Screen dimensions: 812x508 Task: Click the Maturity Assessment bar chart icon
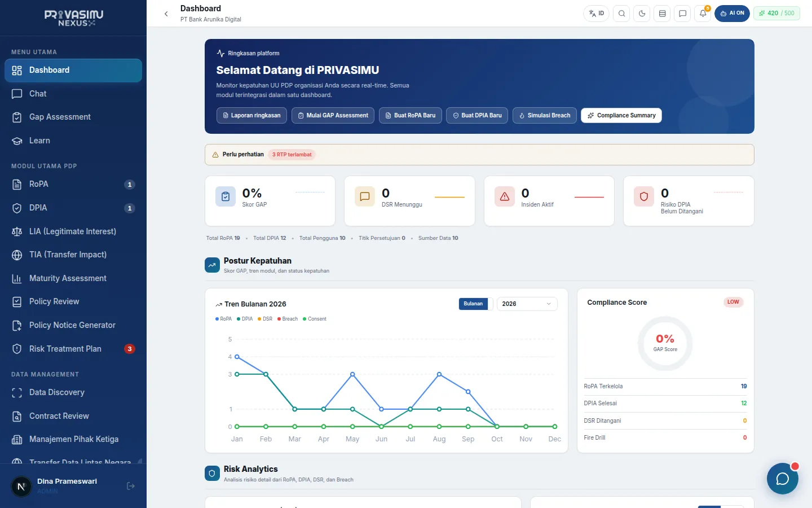pyautogui.click(x=17, y=278)
